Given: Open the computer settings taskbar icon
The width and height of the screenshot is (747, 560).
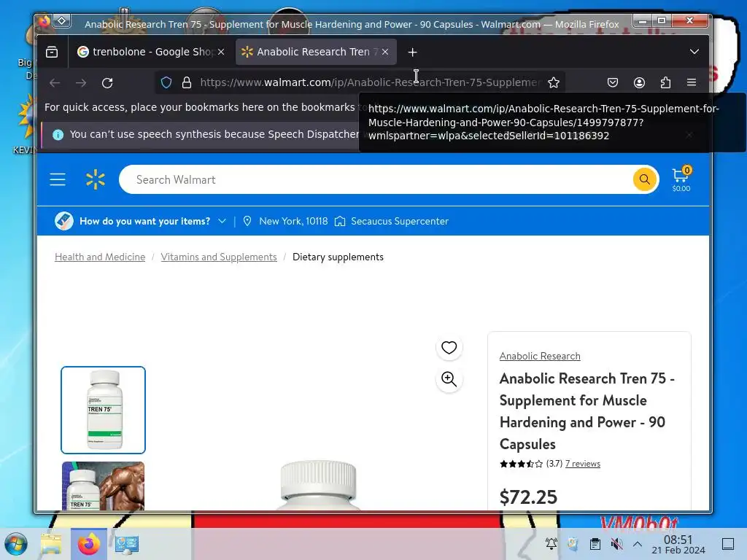Looking at the screenshot, I should coord(127,544).
